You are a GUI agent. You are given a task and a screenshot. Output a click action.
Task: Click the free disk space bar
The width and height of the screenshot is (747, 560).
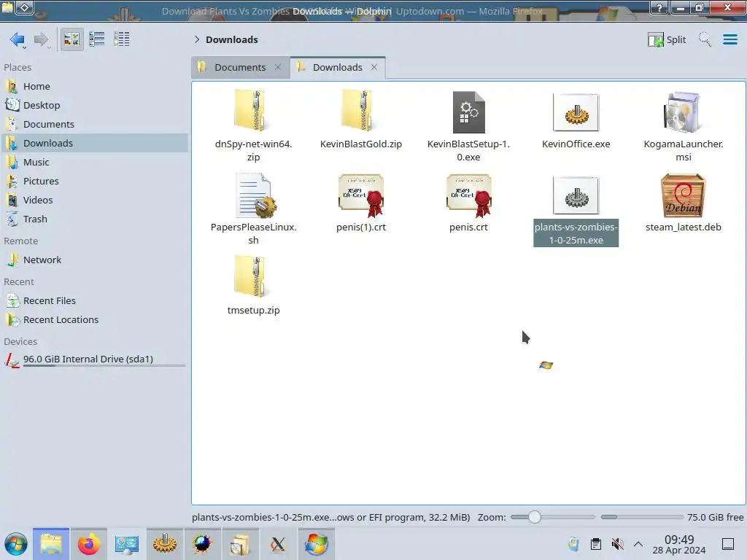642,517
